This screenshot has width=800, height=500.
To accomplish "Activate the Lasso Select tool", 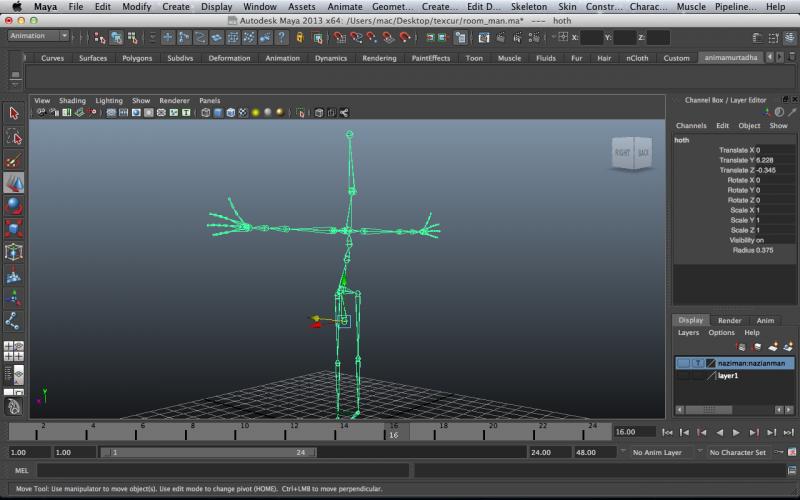I will pos(14,137).
